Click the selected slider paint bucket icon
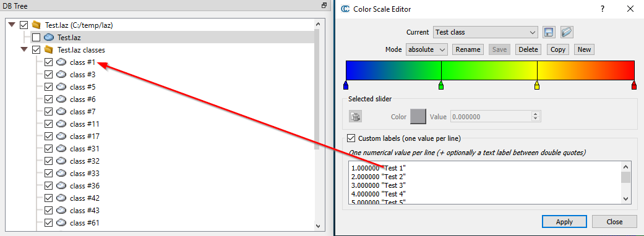Screen dimensions: 644x236 [355, 117]
